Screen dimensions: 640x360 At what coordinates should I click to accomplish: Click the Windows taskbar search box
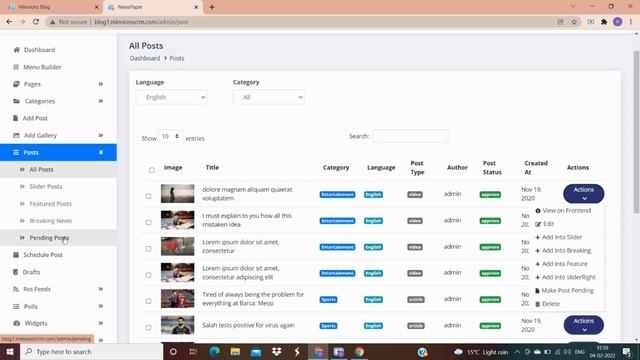pyautogui.click(x=91, y=351)
